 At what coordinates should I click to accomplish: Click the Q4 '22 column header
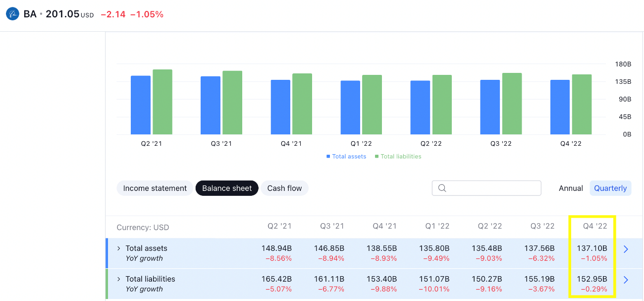pos(594,226)
